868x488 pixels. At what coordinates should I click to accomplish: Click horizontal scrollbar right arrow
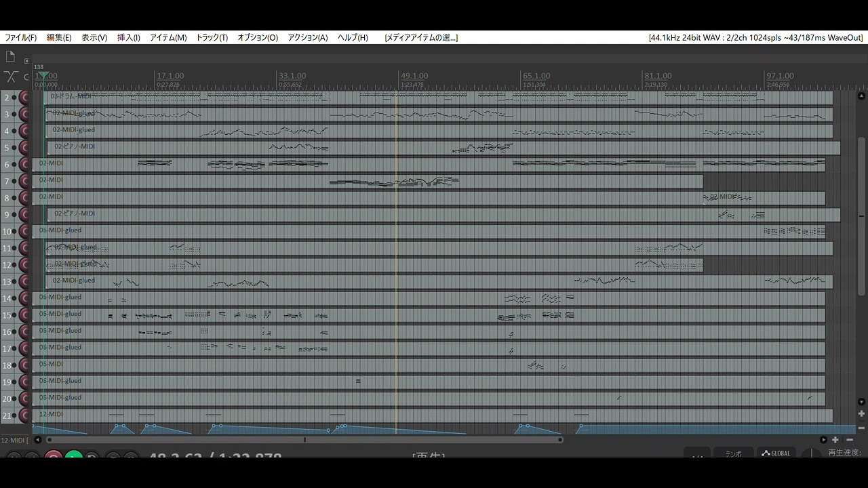point(824,440)
